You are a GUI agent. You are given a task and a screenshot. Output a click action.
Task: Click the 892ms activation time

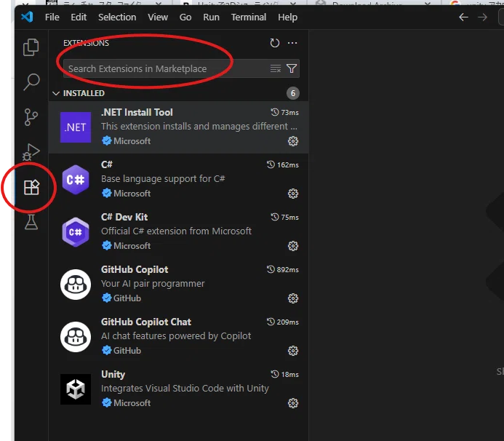point(283,269)
